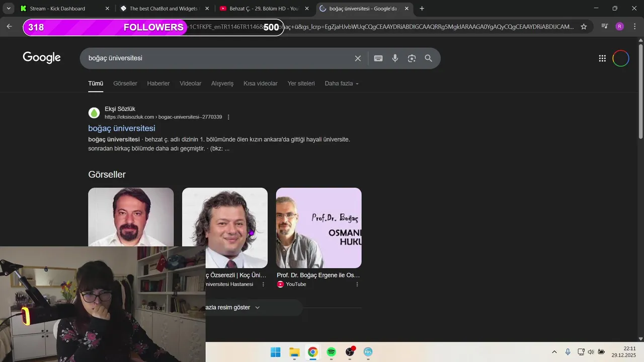The image size is (644, 362).
Task: Expand the Daha fazla dropdown
Action: pyautogui.click(x=342, y=83)
